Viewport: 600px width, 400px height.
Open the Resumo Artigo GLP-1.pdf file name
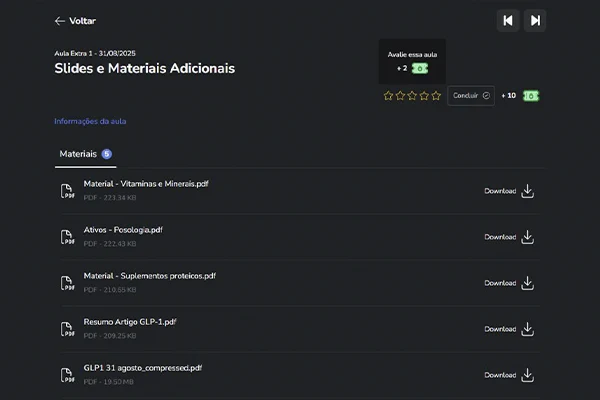(130, 322)
